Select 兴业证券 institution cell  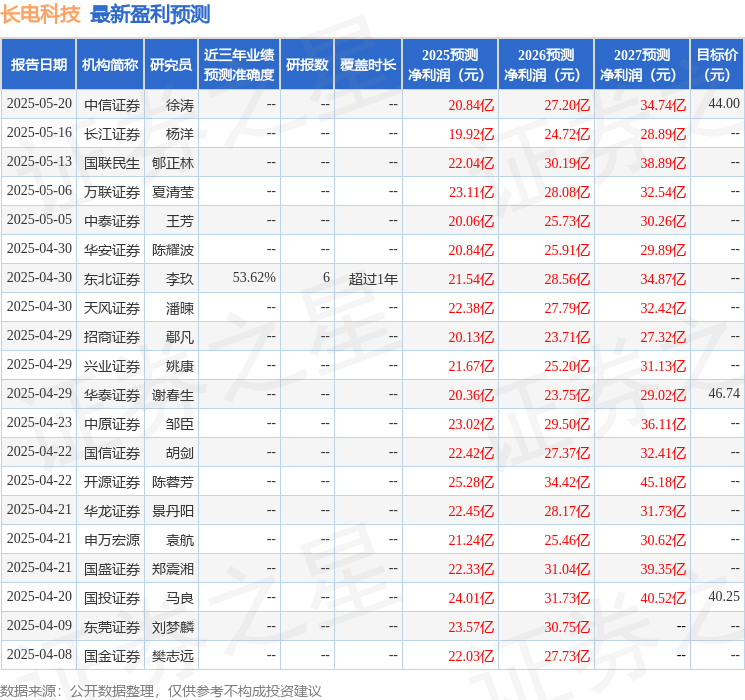pos(112,366)
